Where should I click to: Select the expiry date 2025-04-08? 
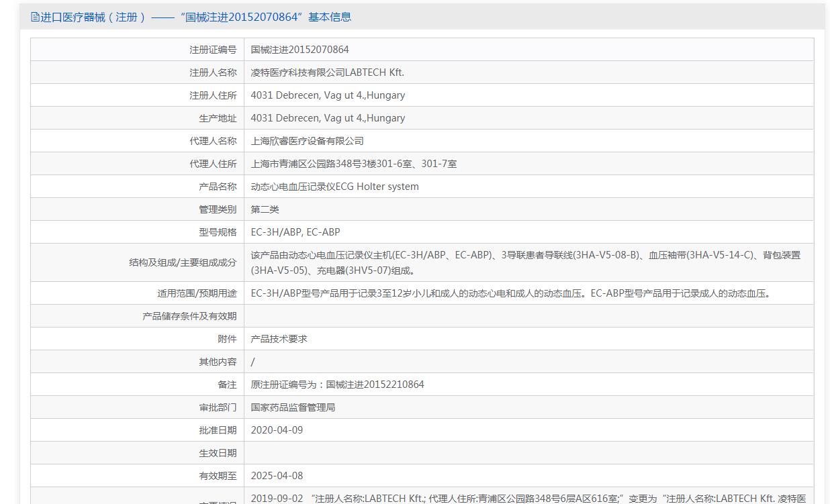(x=277, y=476)
